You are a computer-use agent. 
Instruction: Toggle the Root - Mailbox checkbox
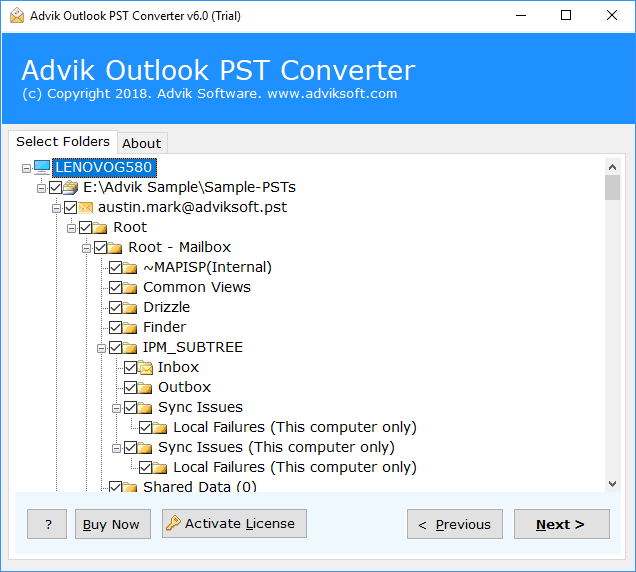click(101, 247)
